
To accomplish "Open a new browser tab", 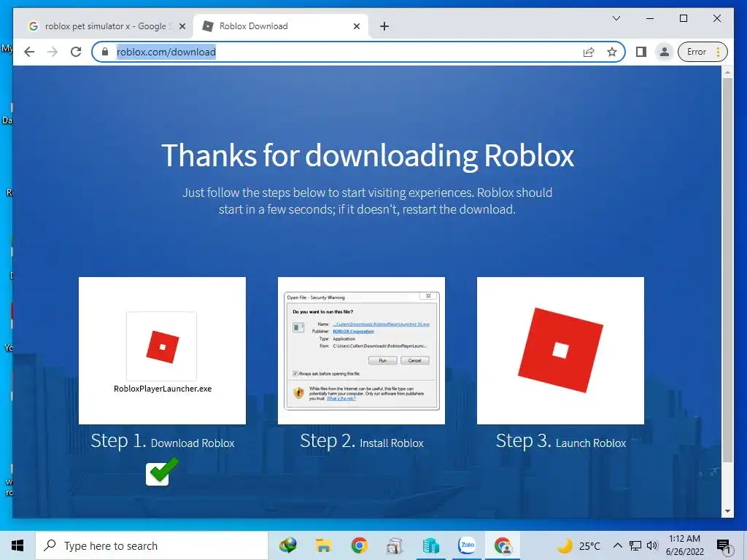I will 384,27.
